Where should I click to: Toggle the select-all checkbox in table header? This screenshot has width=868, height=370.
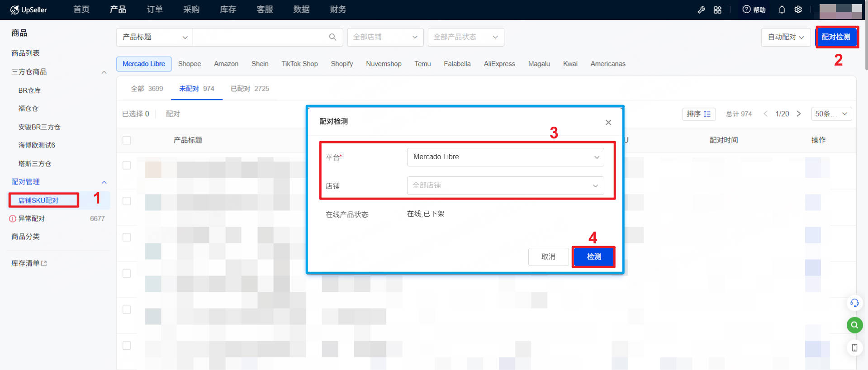[127, 140]
